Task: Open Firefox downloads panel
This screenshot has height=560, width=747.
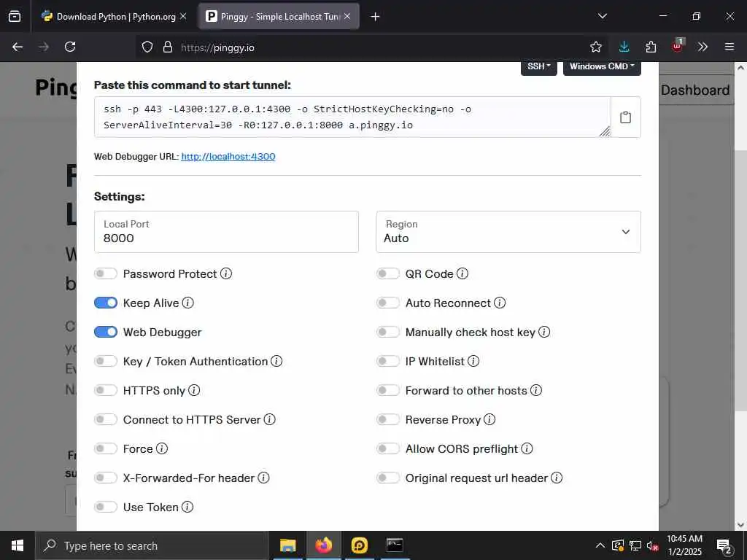Action: click(624, 47)
